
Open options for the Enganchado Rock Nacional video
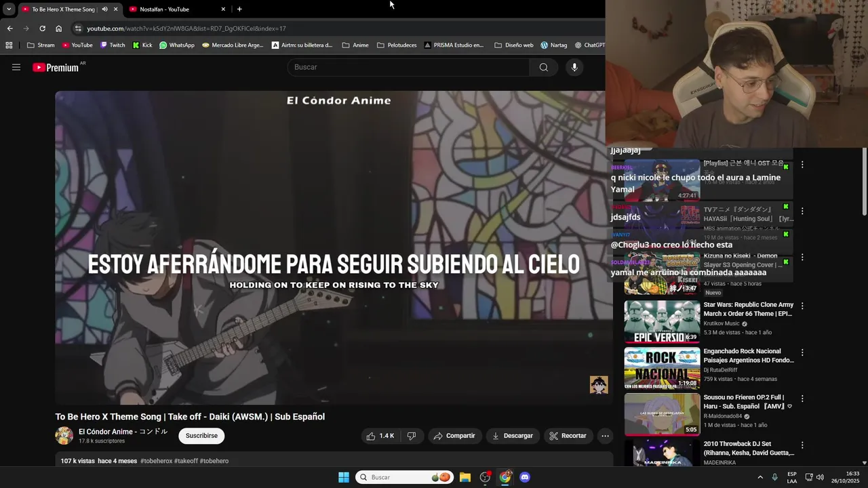pos(802,352)
